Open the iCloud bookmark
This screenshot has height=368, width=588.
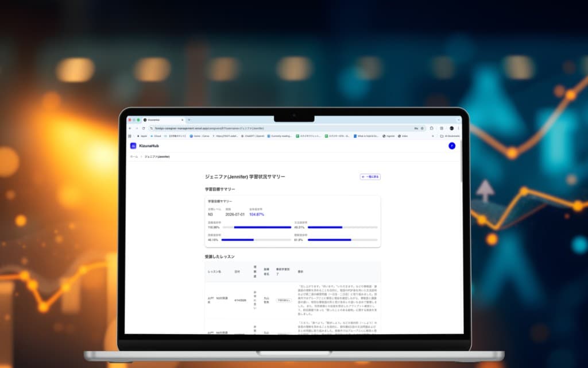(156, 136)
